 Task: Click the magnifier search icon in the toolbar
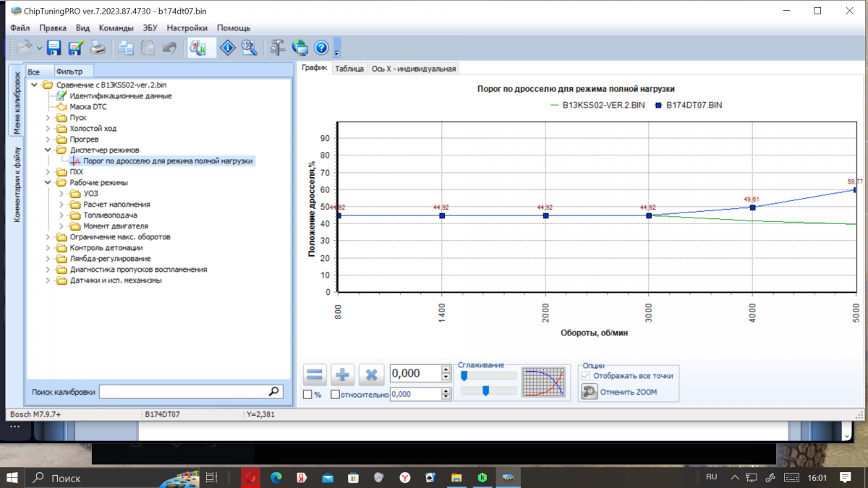[x=249, y=48]
